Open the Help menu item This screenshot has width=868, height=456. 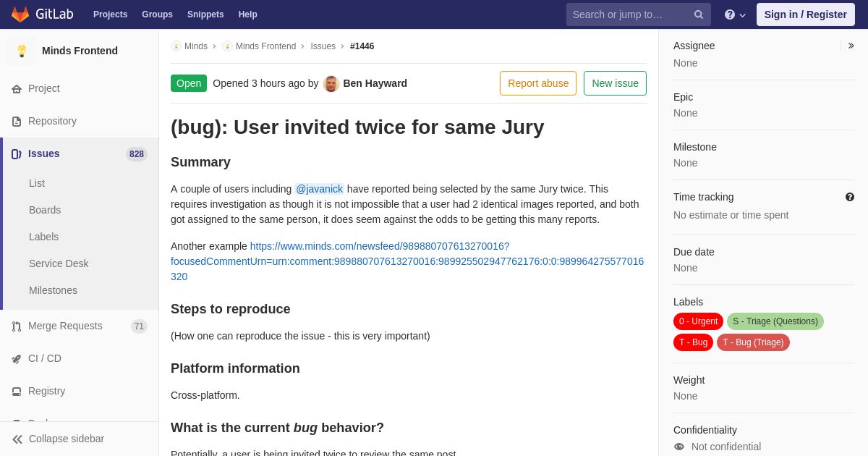click(x=248, y=14)
